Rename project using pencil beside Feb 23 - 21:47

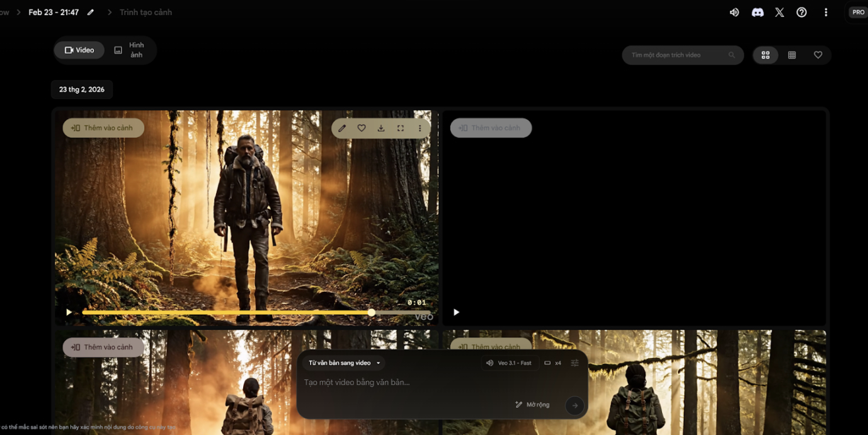coord(91,13)
